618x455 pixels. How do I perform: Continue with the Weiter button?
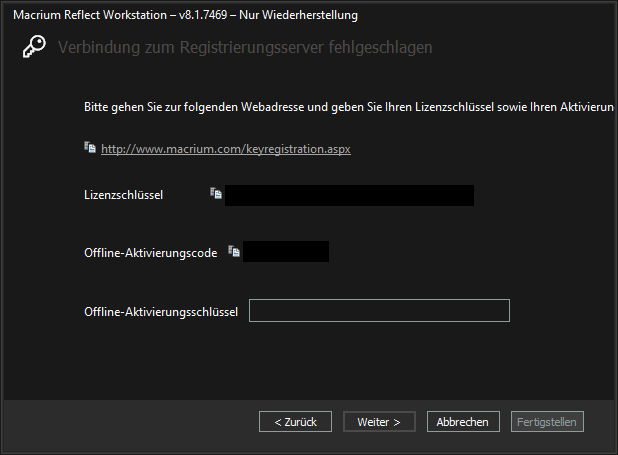coord(379,422)
